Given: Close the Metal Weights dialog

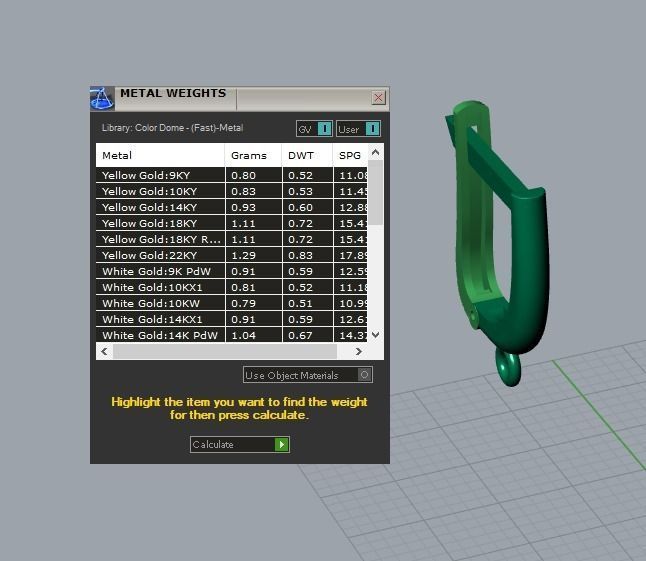Looking at the screenshot, I should point(378,98).
